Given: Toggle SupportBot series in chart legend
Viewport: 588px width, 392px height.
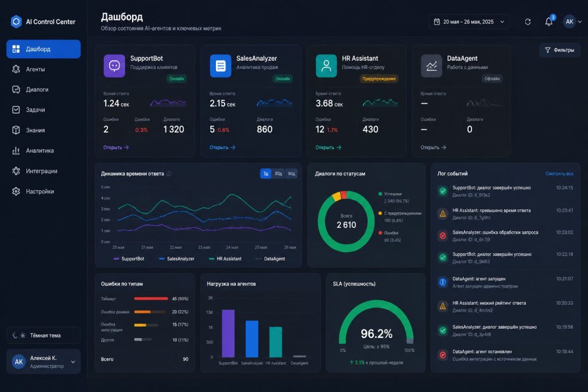Looking at the screenshot, I should (x=129, y=259).
